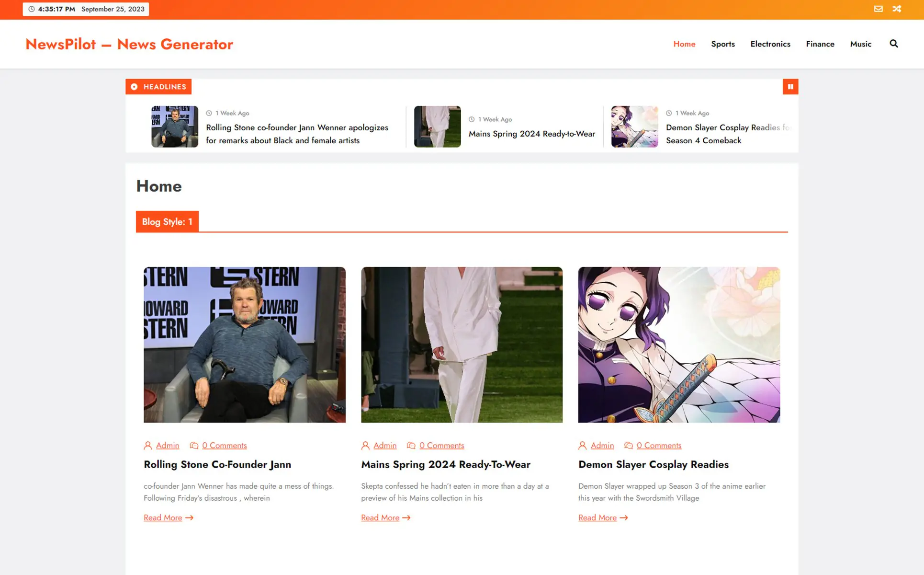Click the comments icon under Demon Slayer post
This screenshot has height=575, width=924.
coord(628,446)
